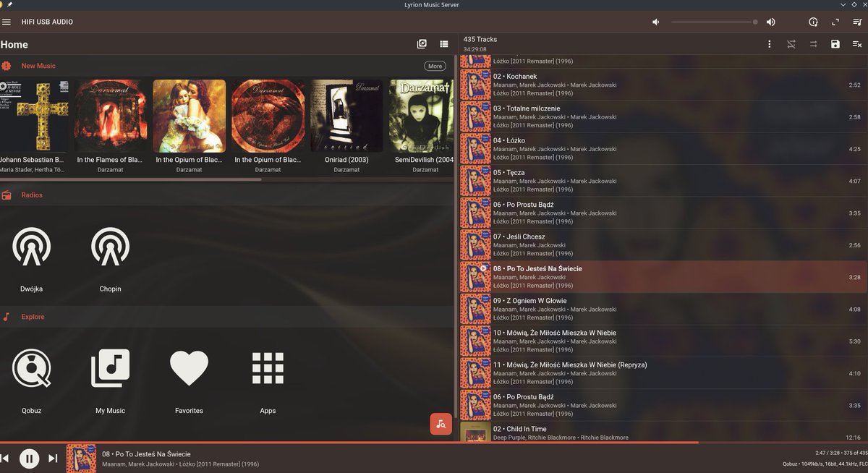Save the play queue as playlist

pos(835,44)
